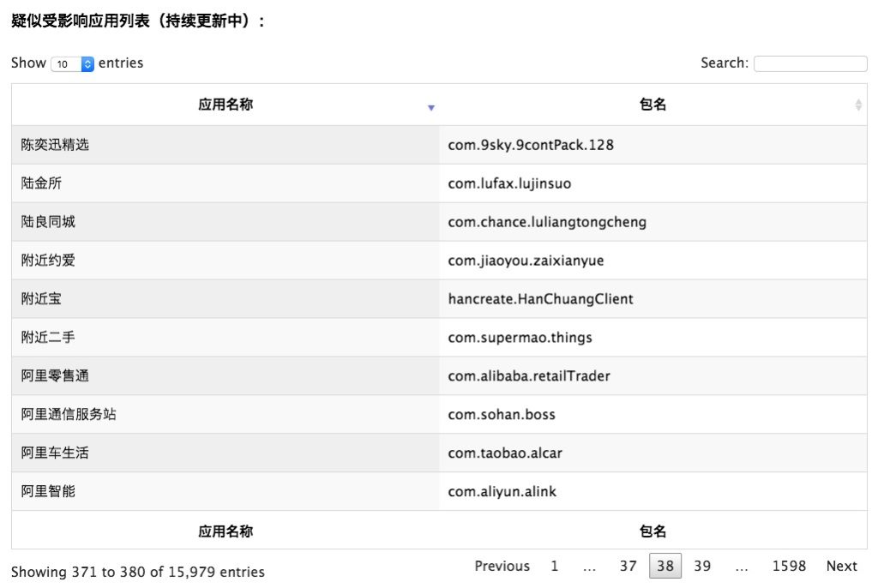
Task: Click com.taobao.alcar package cell
Action: coord(505,453)
